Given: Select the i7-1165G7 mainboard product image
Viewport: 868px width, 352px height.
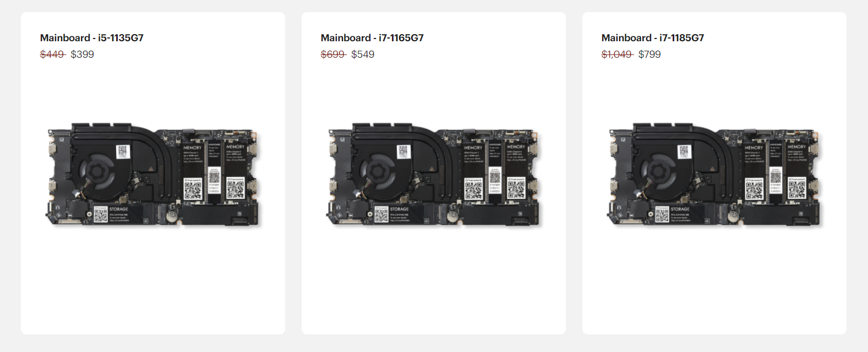Looking at the screenshot, I should click(x=433, y=174).
